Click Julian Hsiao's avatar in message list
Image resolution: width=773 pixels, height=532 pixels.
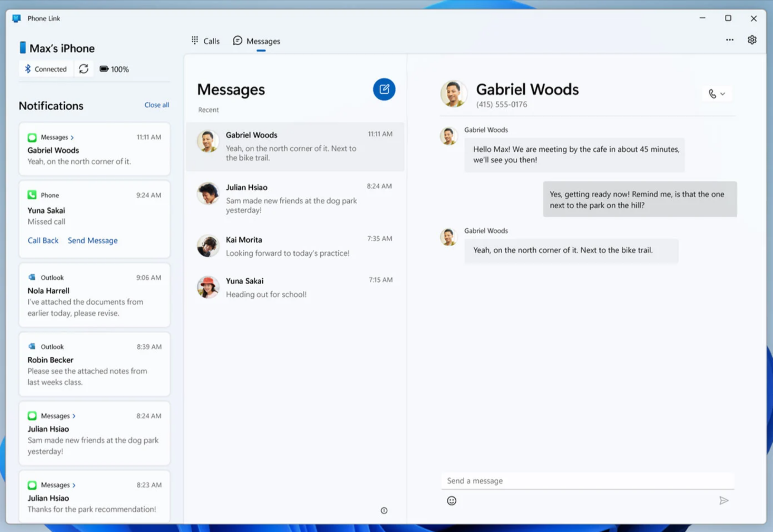[x=208, y=193]
